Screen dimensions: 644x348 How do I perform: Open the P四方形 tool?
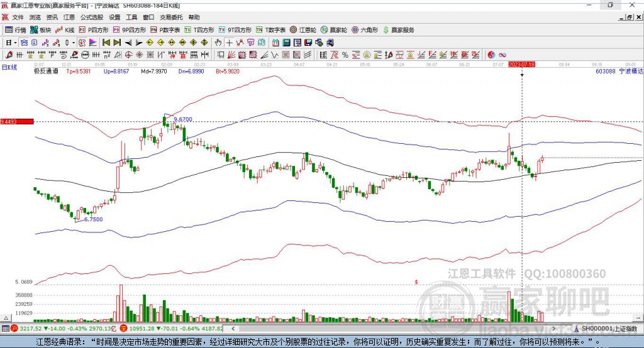(94, 30)
